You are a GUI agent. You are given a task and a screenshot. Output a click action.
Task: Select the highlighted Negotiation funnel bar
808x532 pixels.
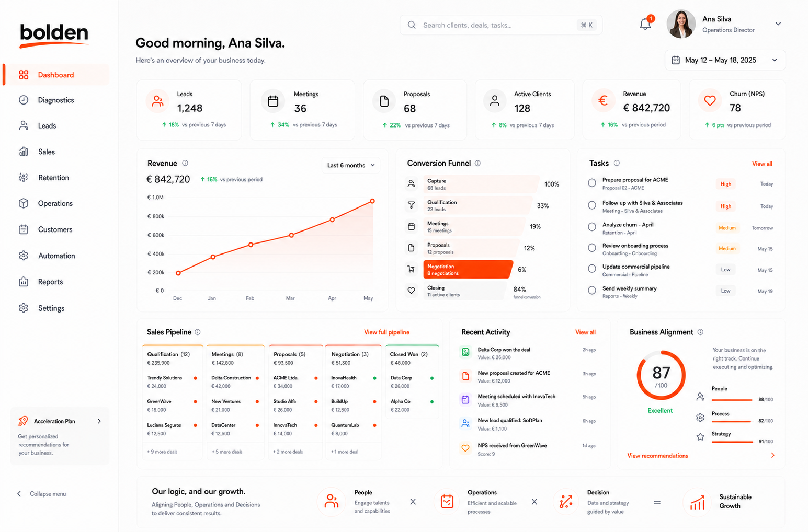point(468,270)
